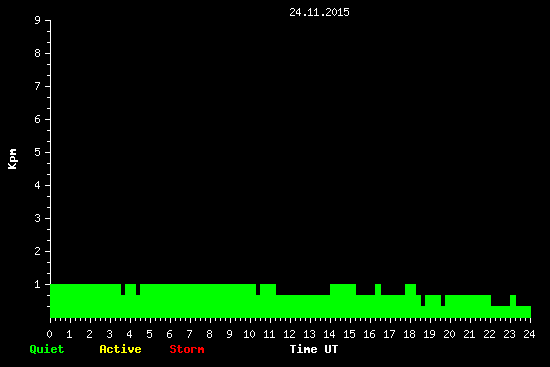
Task: Click the lower green bar between hours 12 and 13
Action: click(x=300, y=306)
